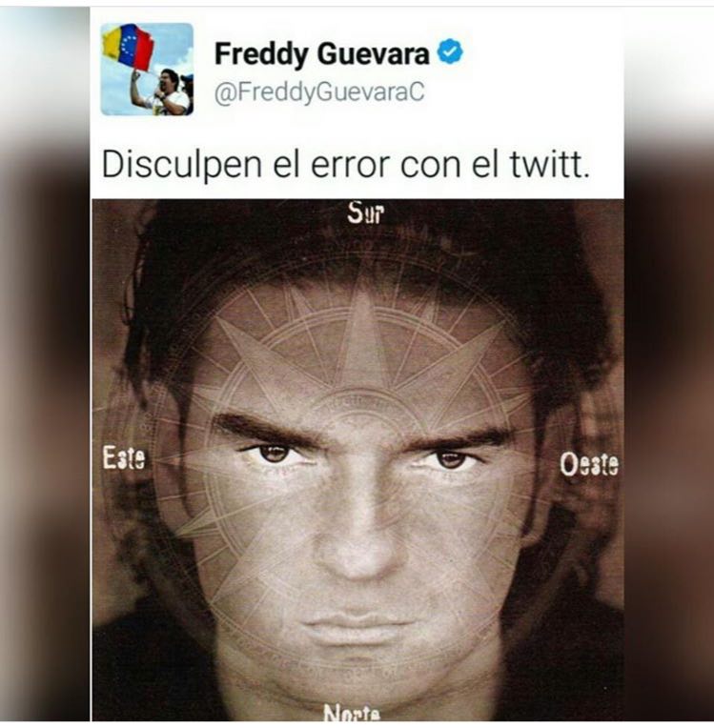
Task: Click the eye nearest the Oeste label
Action: pos(450,459)
